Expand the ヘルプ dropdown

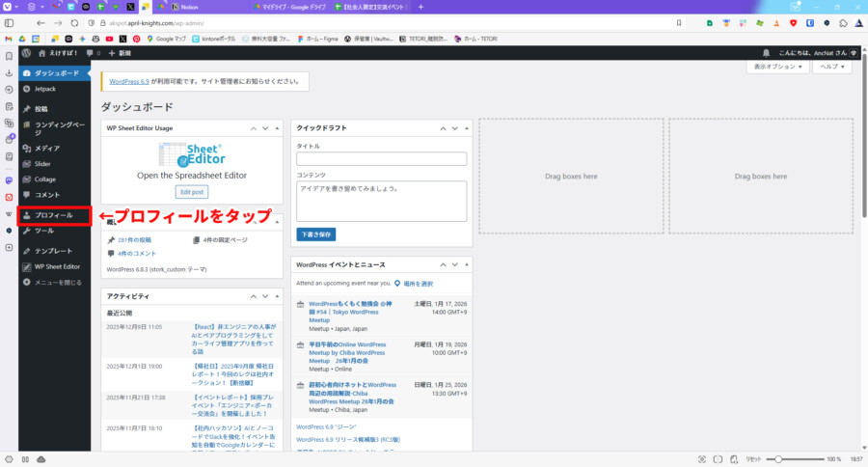coord(834,68)
